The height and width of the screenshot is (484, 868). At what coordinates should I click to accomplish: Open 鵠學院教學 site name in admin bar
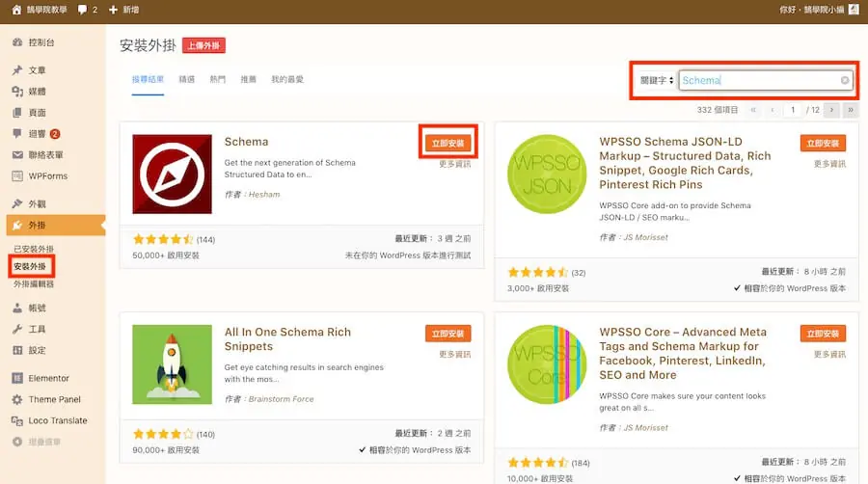46,10
